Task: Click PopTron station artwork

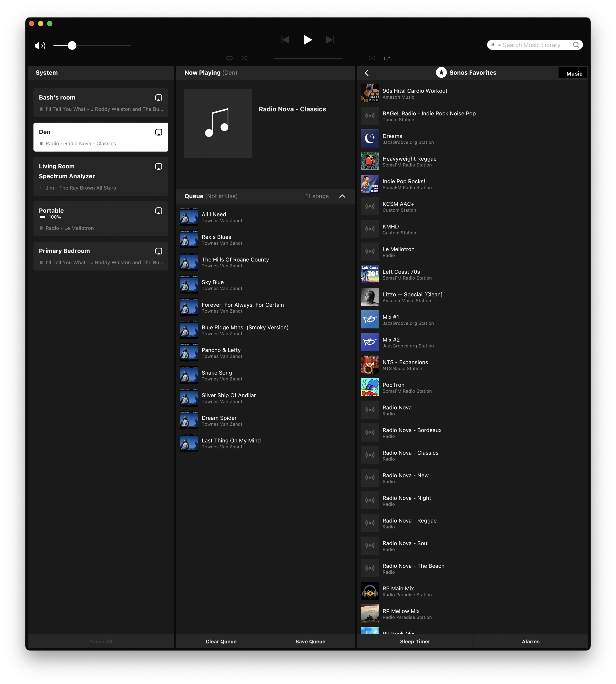Action: click(x=370, y=388)
